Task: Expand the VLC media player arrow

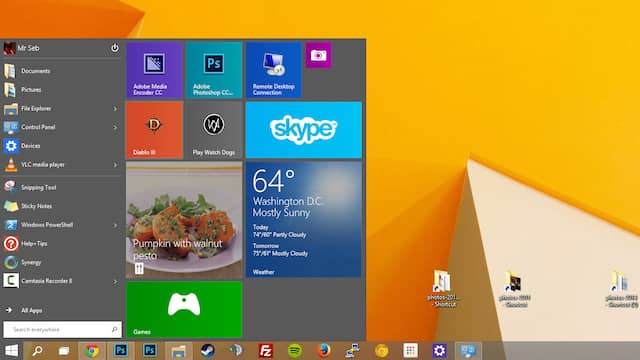Action: point(115,165)
